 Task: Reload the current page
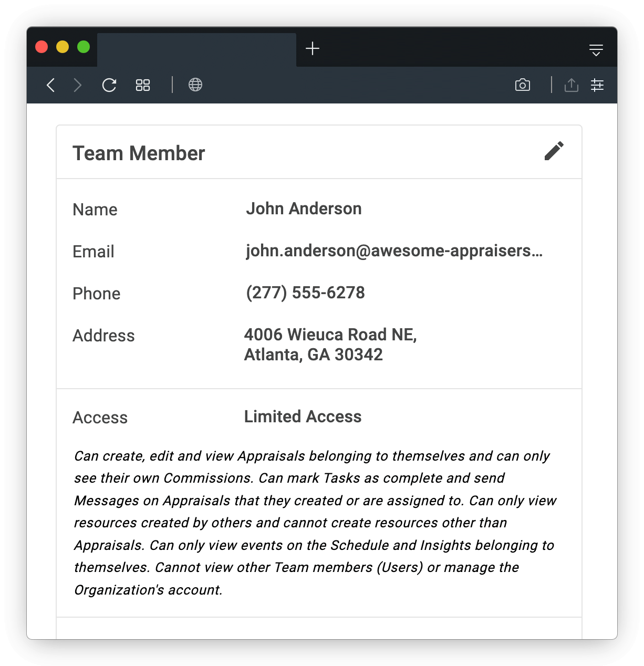point(109,85)
